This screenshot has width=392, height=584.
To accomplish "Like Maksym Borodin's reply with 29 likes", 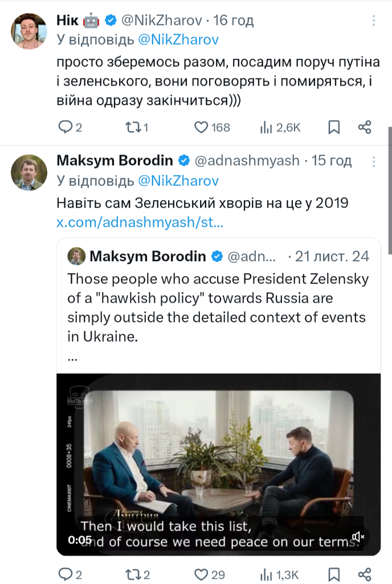I will point(201,574).
